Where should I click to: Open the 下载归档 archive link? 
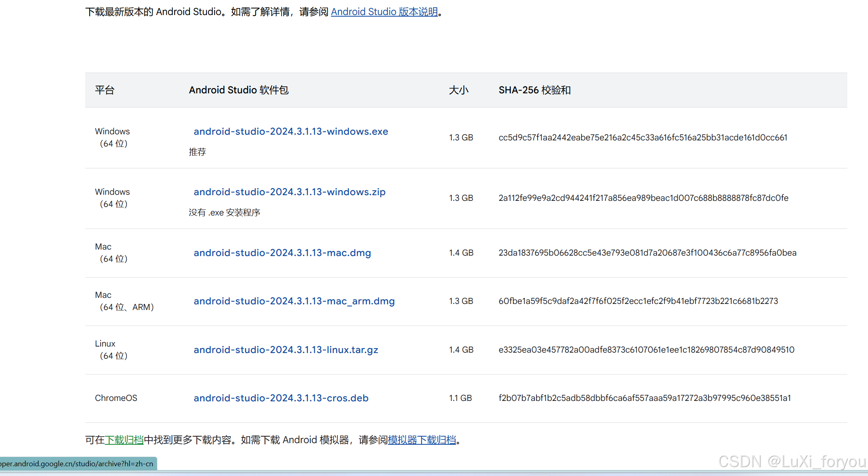tap(124, 440)
